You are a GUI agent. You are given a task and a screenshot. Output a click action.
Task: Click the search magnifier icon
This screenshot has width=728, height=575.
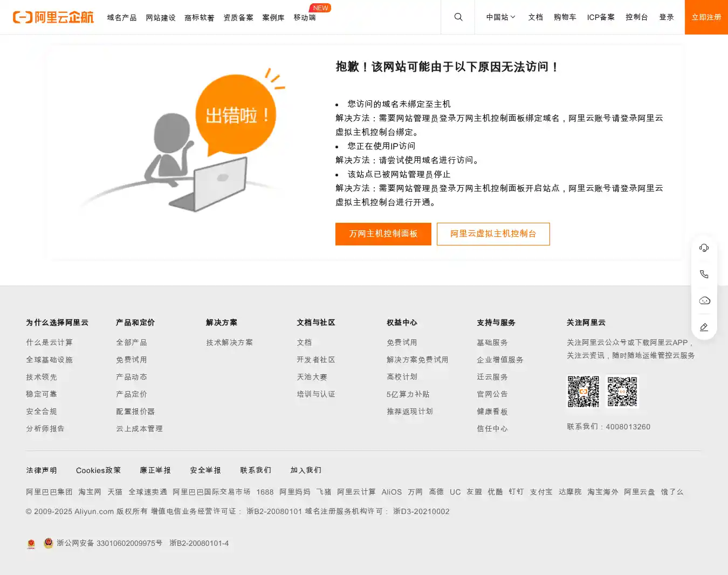(458, 17)
